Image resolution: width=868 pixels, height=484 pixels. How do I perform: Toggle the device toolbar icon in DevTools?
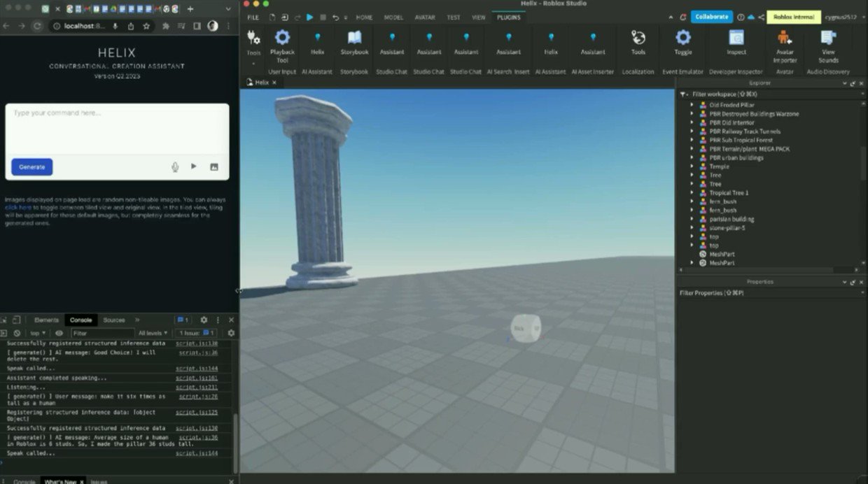click(x=17, y=320)
